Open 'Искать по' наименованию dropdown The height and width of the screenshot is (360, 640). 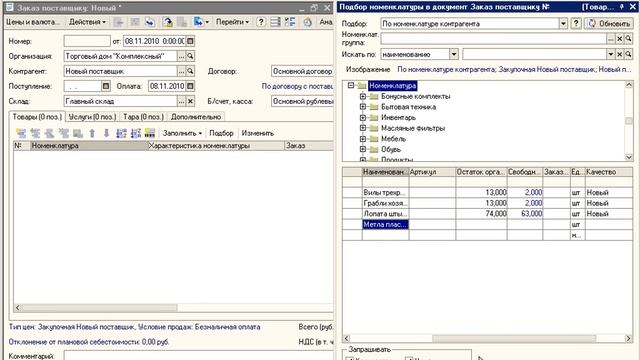coord(454,54)
